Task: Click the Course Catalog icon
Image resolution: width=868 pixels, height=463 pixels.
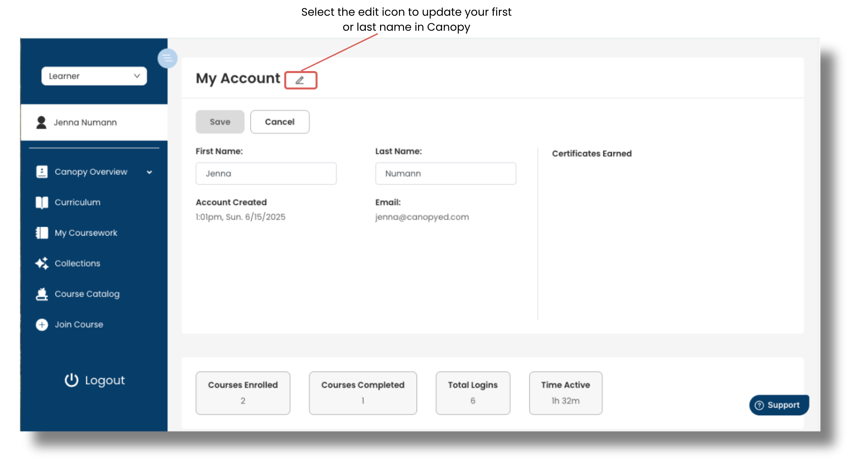Action: click(x=42, y=294)
